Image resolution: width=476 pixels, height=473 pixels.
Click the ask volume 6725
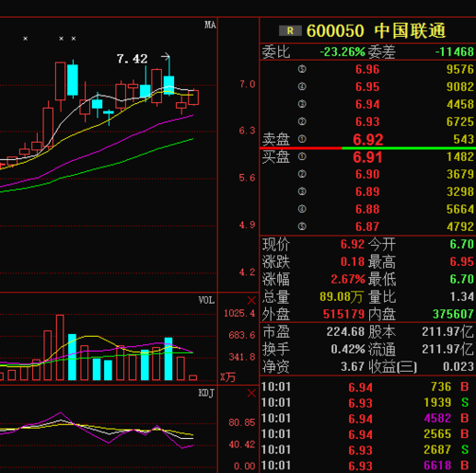460,122
